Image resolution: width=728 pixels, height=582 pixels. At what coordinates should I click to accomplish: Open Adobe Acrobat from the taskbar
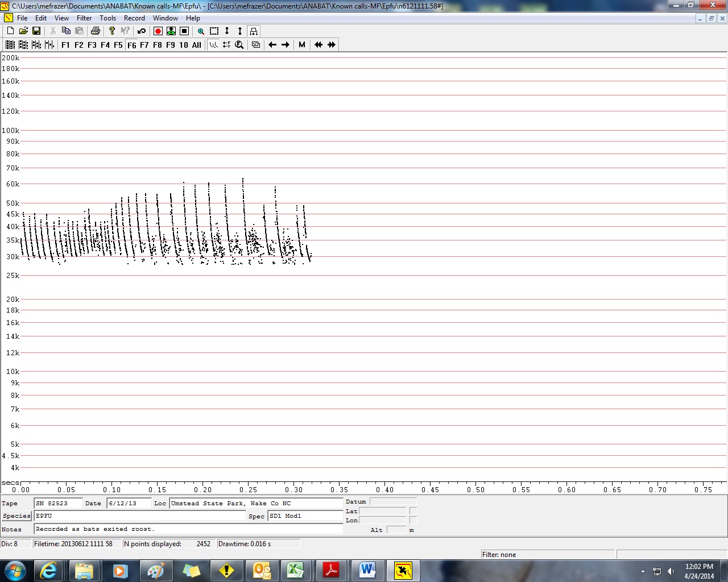[x=332, y=571]
